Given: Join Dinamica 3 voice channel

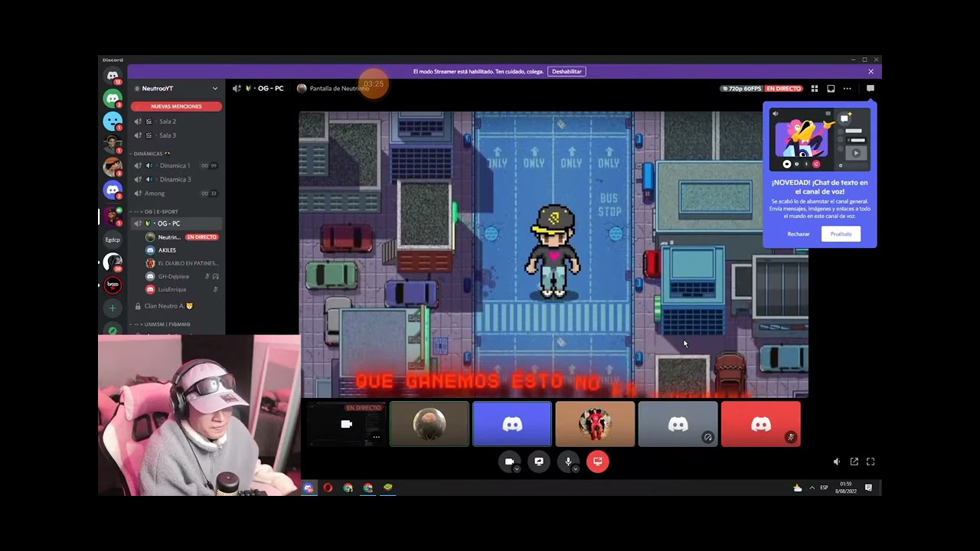Looking at the screenshot, I should pos(176,179).
